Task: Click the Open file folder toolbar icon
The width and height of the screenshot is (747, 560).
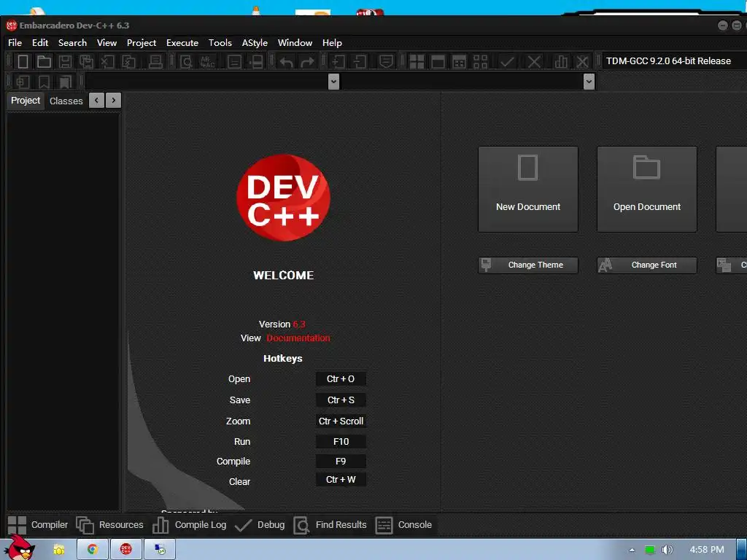Action: point(44,61)
